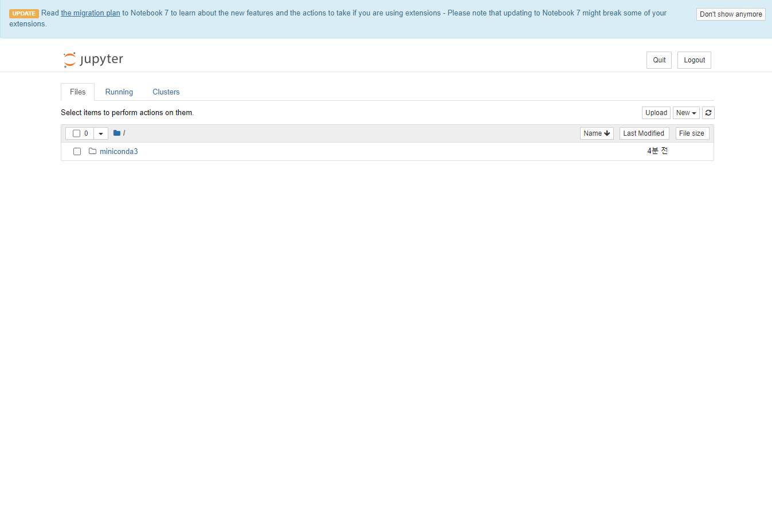The height and width of the screenshot is (532, 772).
Task: Sort files by File size
Action: pyautogui.click(x=692, y=133)
